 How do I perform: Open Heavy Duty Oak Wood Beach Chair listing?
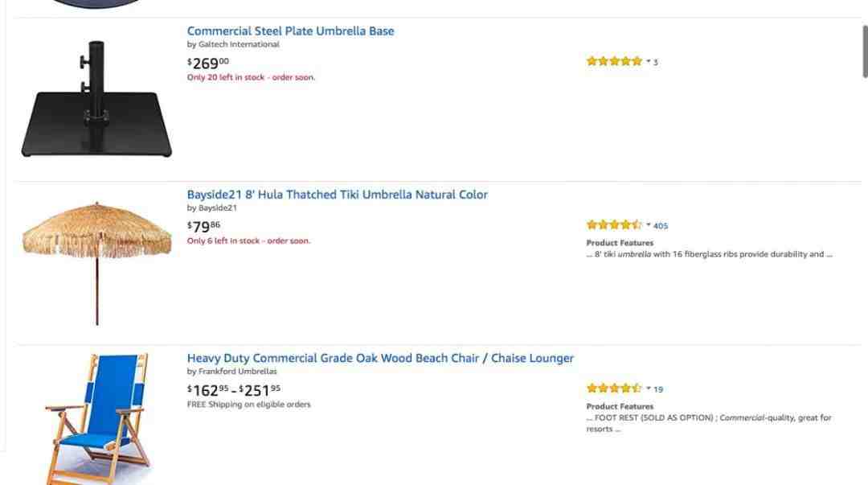380,358
